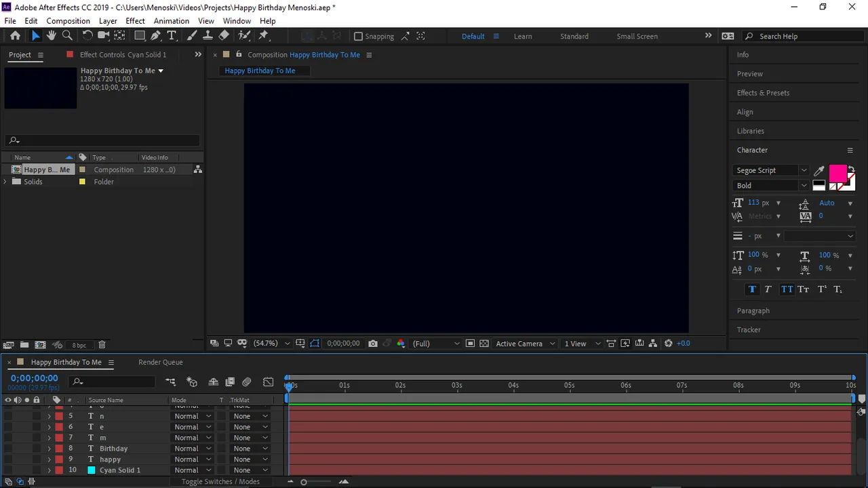868x488 pixels.
Task: Select the Eraser tool
Action: click(x=224, y=36)
